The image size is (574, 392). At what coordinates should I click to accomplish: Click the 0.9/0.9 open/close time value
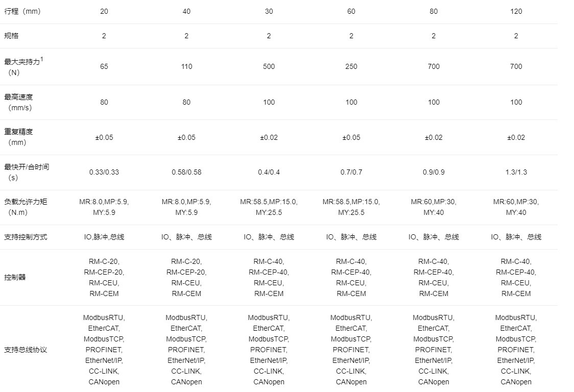click(x=434, y=172)
